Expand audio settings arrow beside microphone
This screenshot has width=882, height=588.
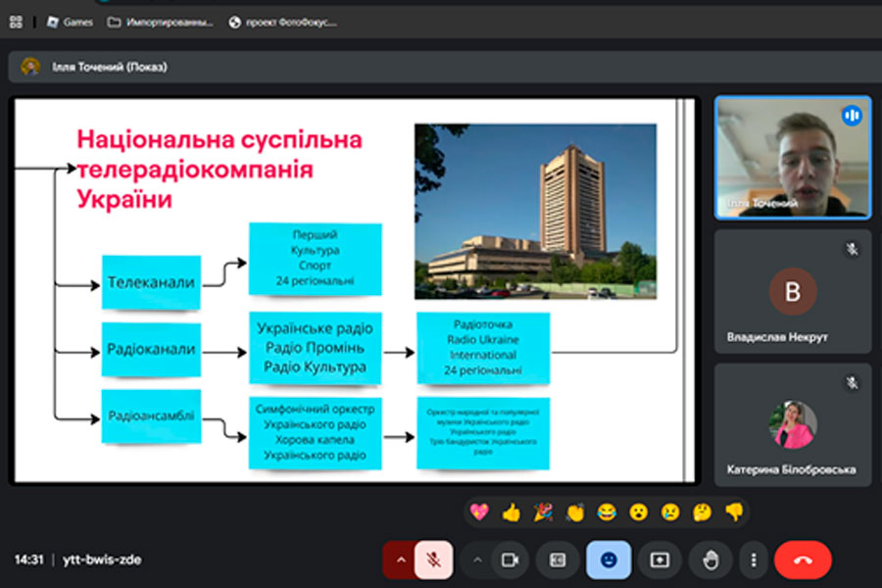pyautogui.click(x=400, y=560)
